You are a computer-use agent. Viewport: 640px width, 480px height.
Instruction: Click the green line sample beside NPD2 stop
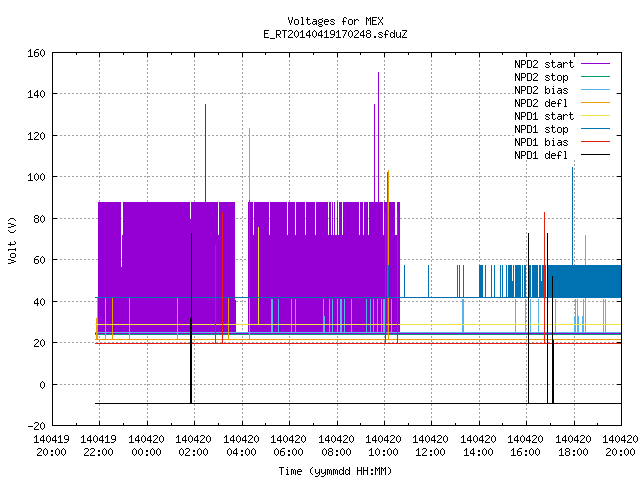(x=596, y=77)
